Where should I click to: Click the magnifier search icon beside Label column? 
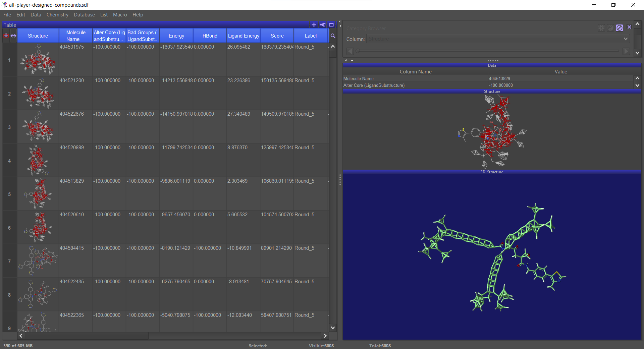(333, 36)
